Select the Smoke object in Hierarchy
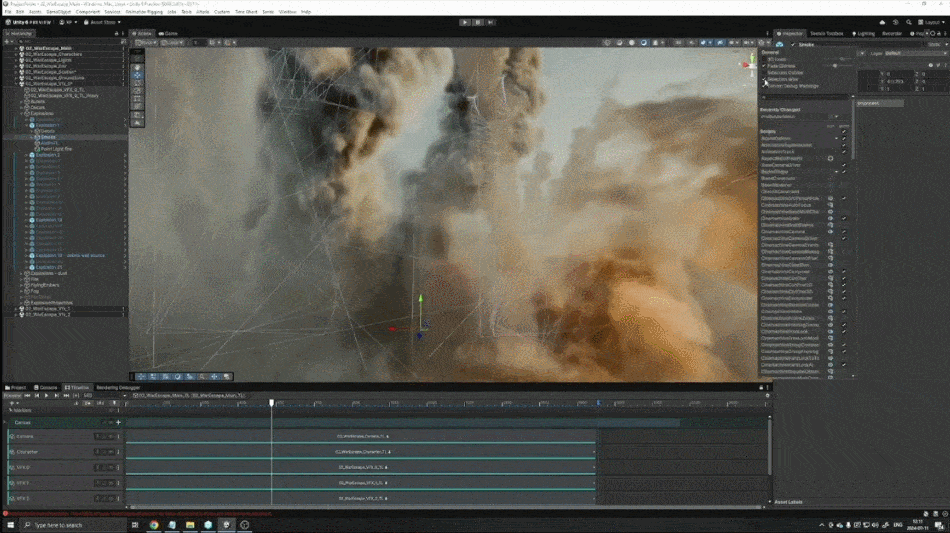 click(48, 137)
